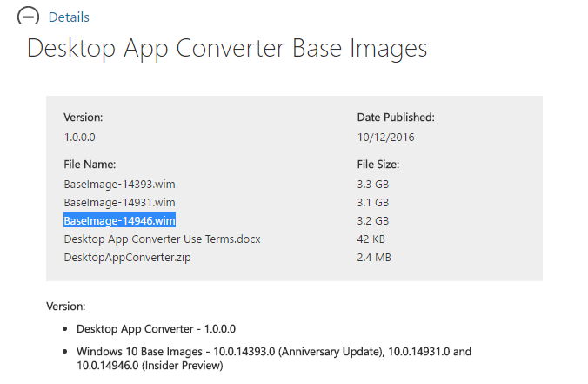
Task: Select the Desktop App Converter - 1.0.0.0 bullet
Action: click(156, 329)
